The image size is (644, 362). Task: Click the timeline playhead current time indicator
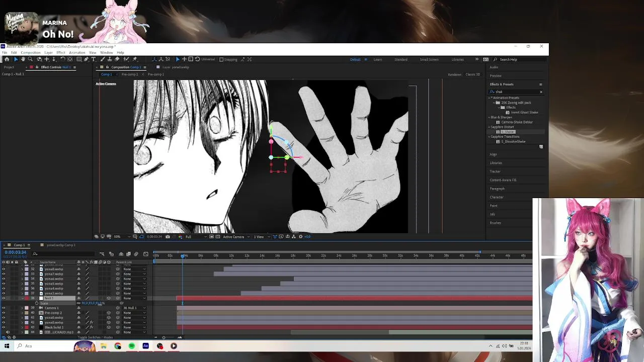pyautogui.click(x=183, y=255)
